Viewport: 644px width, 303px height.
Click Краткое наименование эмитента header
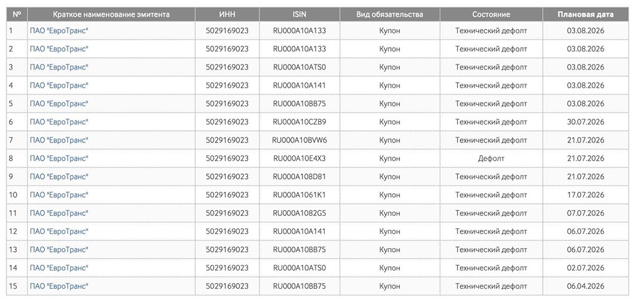tap(111, 14)
